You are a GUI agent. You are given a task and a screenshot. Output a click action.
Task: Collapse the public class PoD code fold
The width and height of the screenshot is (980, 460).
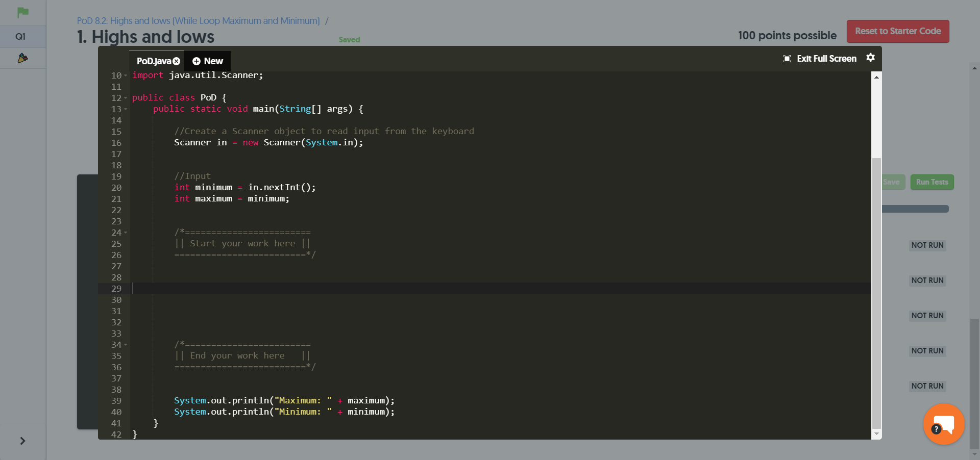125,98
